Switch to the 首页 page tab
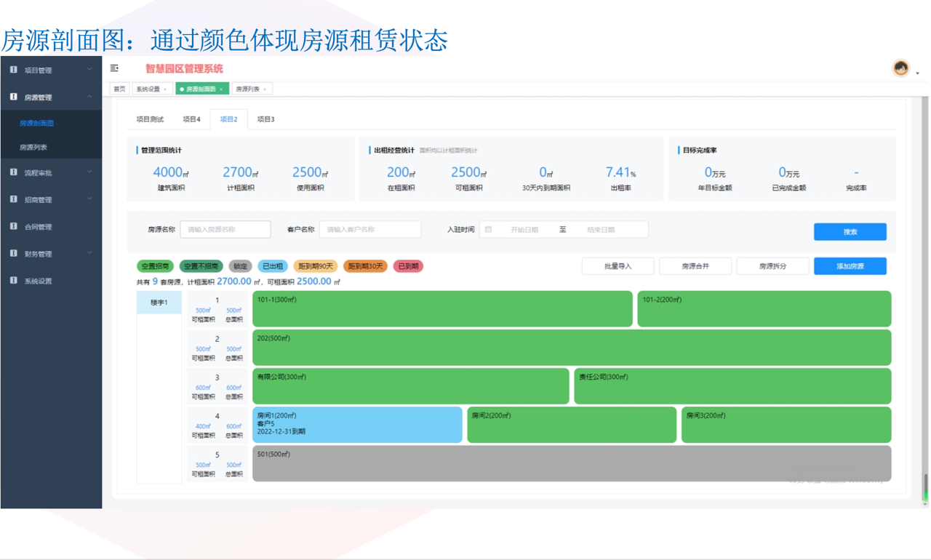Viewport: 931px width, 560px height. pos(119,89)
